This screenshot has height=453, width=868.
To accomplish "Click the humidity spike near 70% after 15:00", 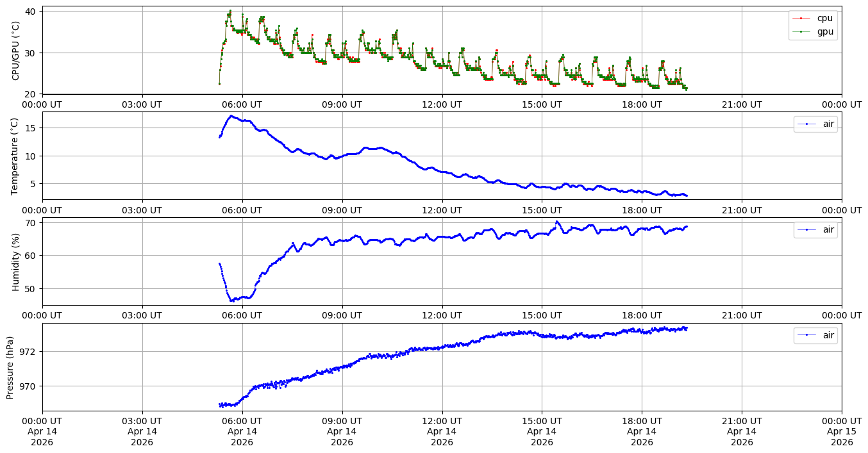I will [x=556, y=222].
